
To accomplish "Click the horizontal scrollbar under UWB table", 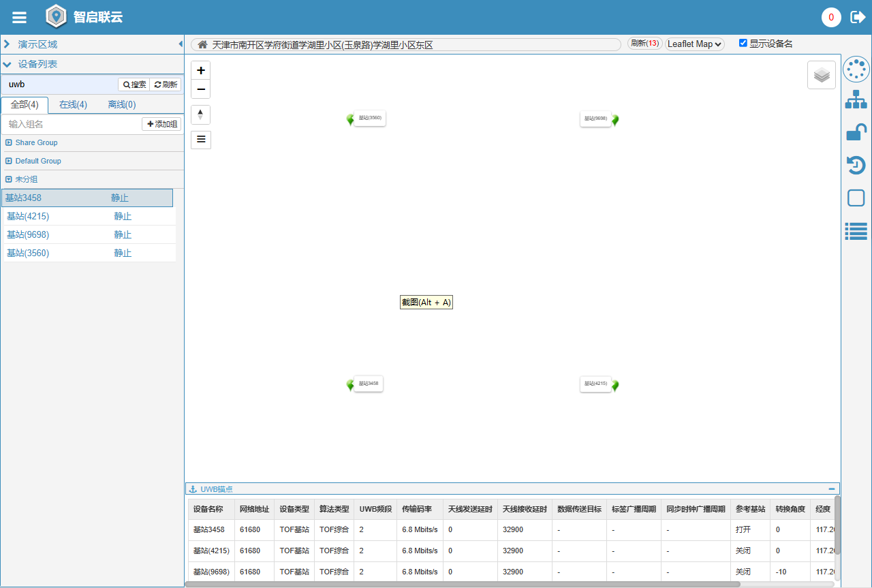I will coord(463,584).
